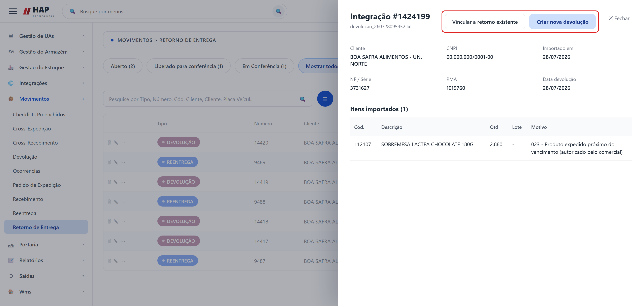Click the Gestão do Armazém map icon
Image resolution: width=644 pixels, height=306 pixels.
click(x=11, y=52)
